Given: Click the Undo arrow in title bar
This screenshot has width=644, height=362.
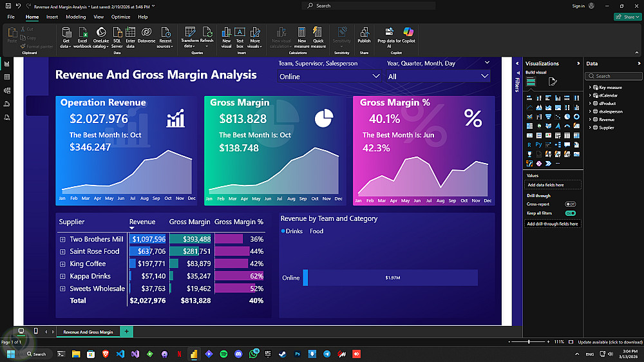Looking at the screenshot, I should (x=18, y=6).
